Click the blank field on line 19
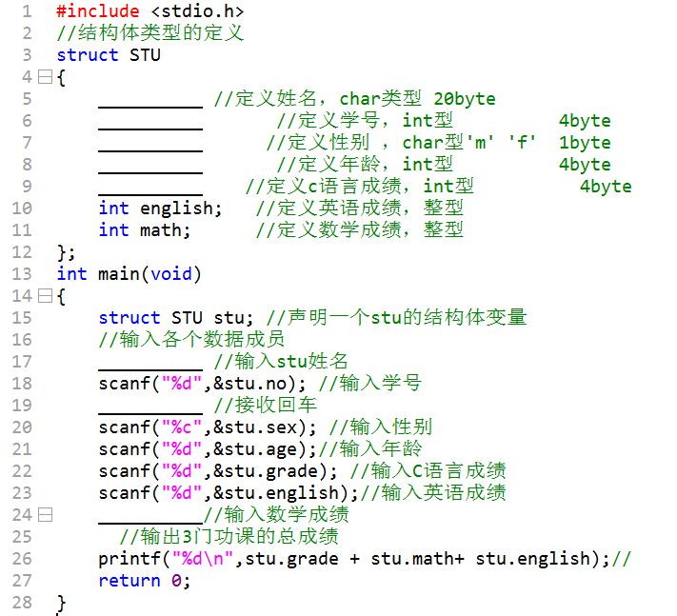Viewport: 677px width, 616px height. pyautogui.click(x=150, y=411)
